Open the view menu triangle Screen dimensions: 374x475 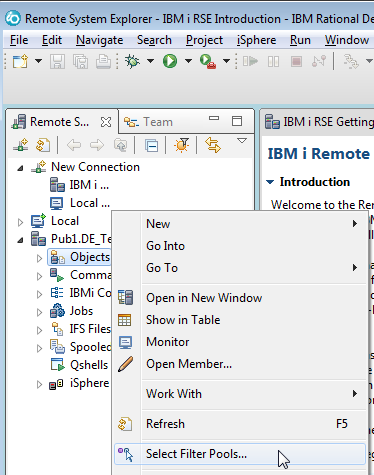coord(242,141)
